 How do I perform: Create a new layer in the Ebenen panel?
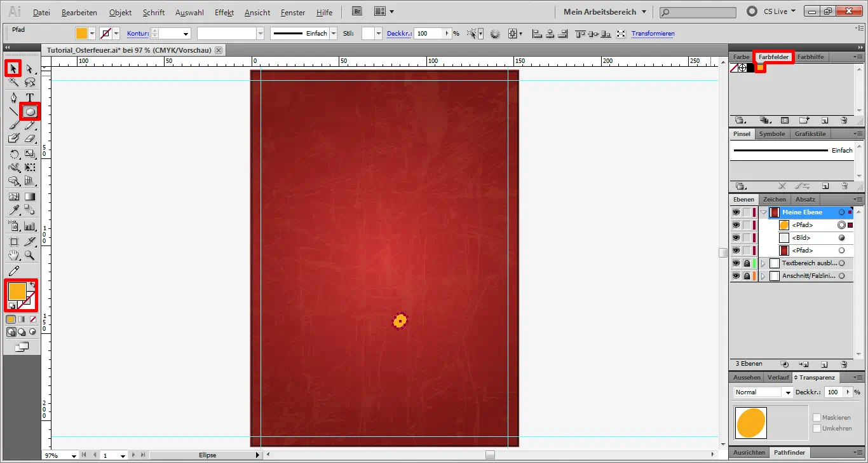tap(824, 364)
